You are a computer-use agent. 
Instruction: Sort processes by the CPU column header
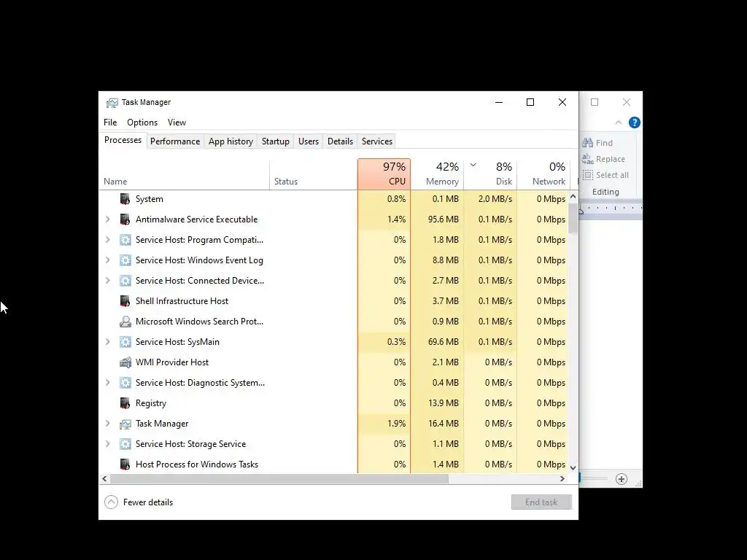pyautogui.click(x=384, y=174)
